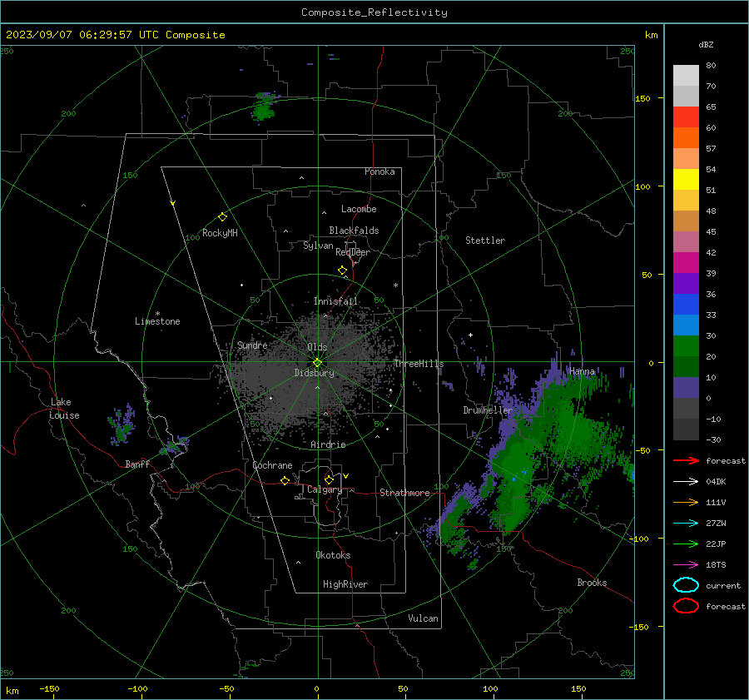Click the white 04DK arrow icon
749x700 pixels.
[x=686, y=482]
